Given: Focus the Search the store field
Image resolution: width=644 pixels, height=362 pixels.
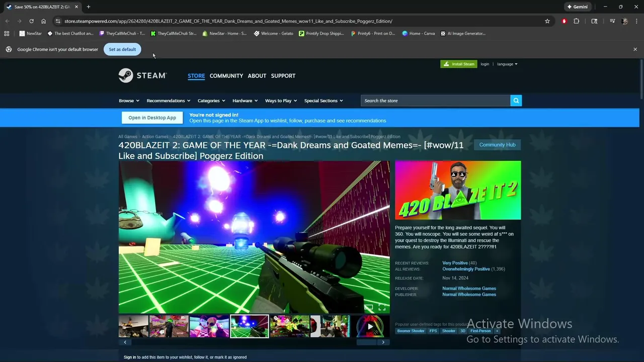Looking at the screenshot, I should click(435, 101).
